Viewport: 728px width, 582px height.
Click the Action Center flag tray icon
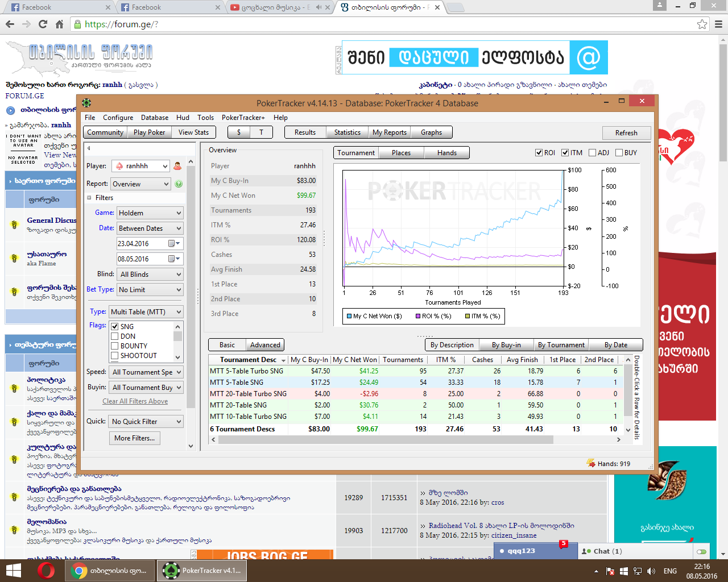click(x=610, y=571)
